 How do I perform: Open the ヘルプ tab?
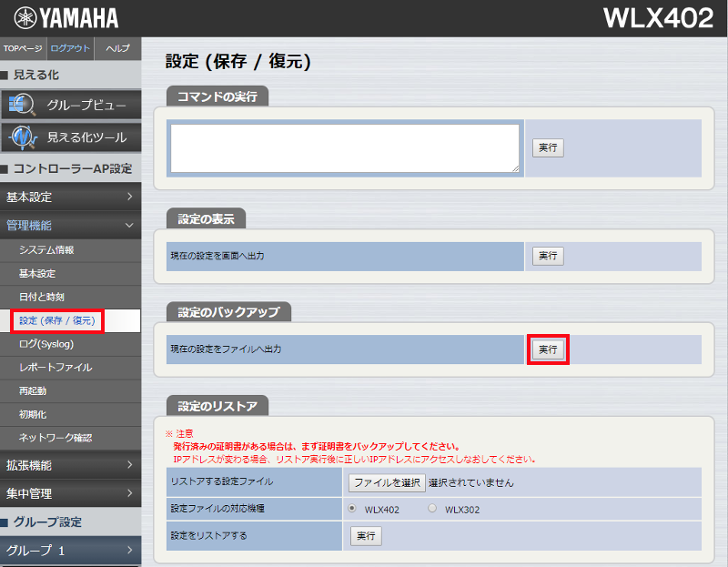[117, 48]
